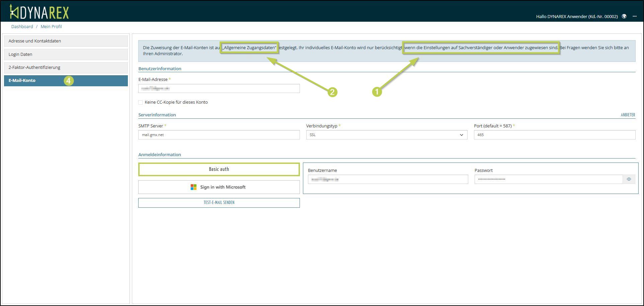Viewport: 644px width, 306px height.
Task: Show password with the eye icon
Action: point(629,179)
